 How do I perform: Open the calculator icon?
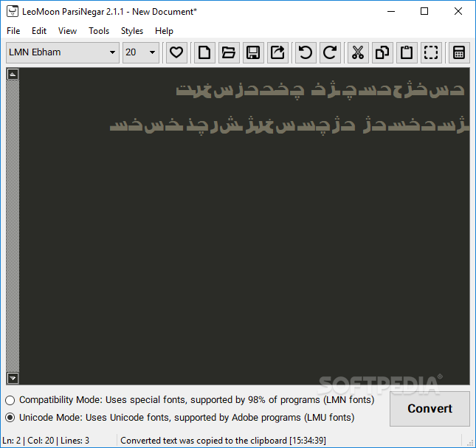pos(459,52)
